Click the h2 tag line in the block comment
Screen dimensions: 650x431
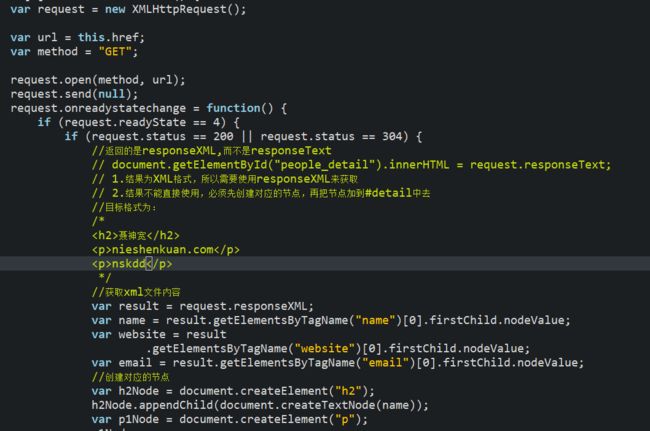click(136, 235)
